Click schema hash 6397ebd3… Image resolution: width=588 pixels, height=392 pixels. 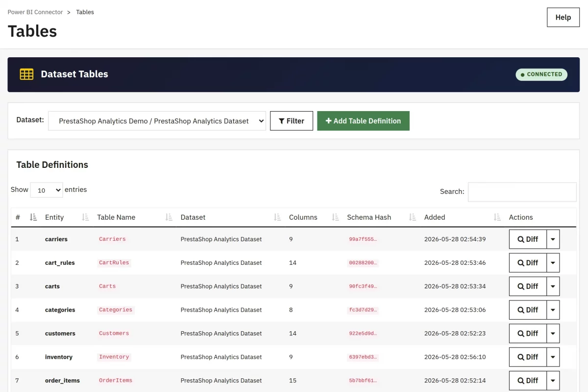[x=363, y=357]
